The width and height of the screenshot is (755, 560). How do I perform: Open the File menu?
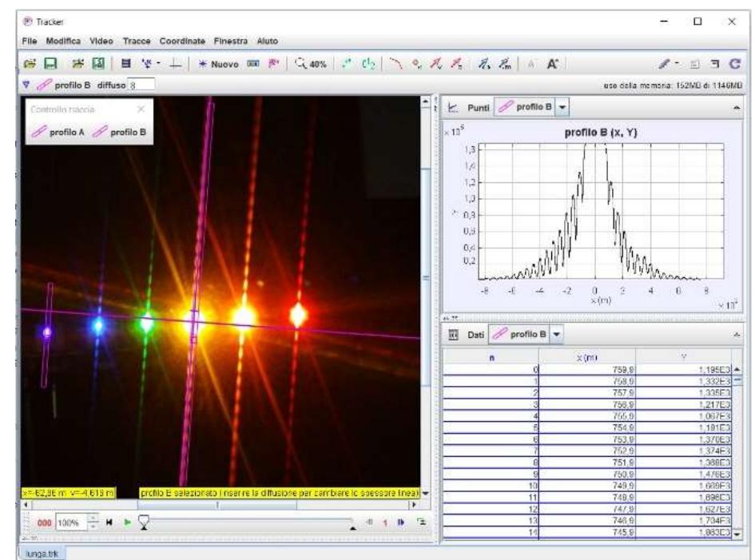click(x=30, y=41)
